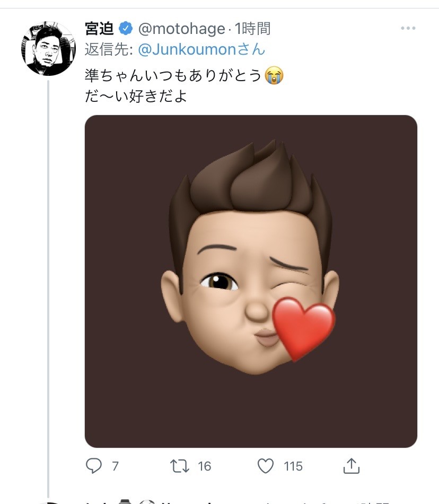Open the more options menu on the tweet
Viewport: 439px width, 504px height.
click(408, 28)
